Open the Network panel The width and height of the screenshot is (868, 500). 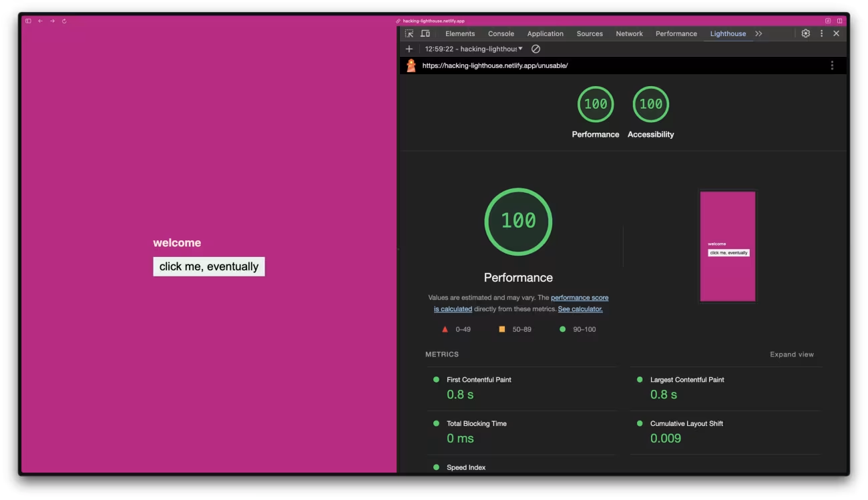(629, 33)
